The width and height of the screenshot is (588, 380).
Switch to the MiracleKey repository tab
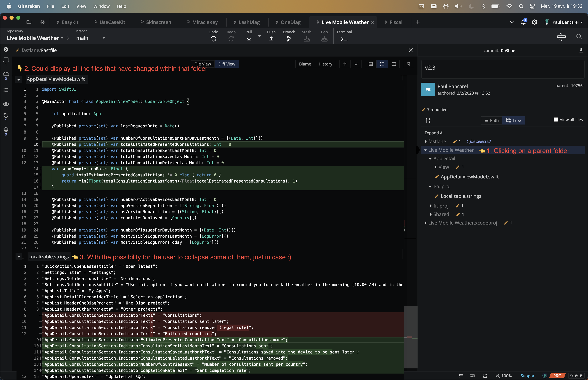[x=202, y=22]
